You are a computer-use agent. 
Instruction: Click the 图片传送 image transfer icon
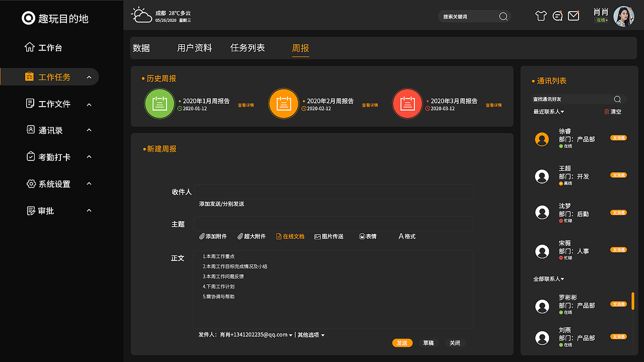[317, 236]
